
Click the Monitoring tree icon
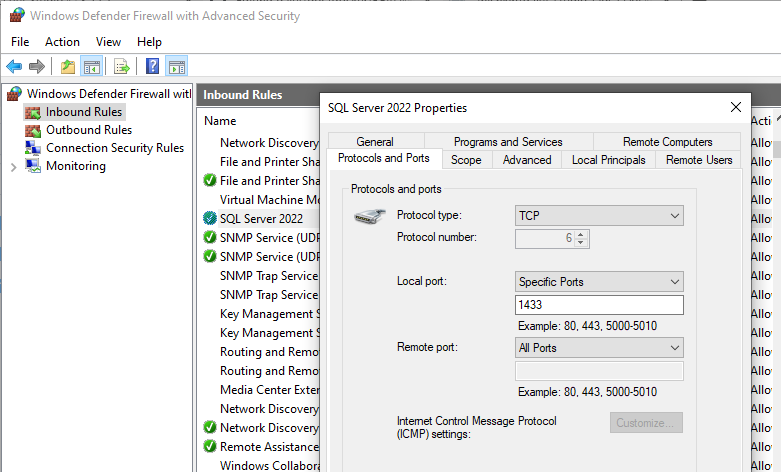coord(33,166)
